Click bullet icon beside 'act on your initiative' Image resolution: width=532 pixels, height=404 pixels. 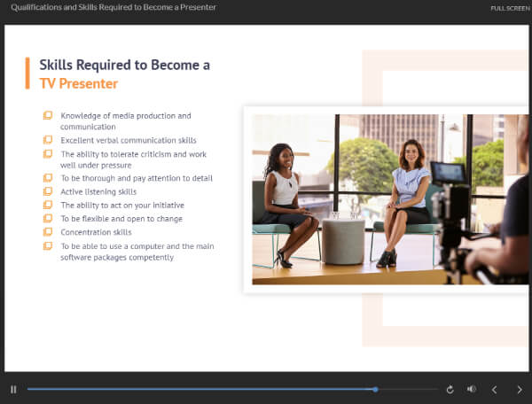click(x=48, y=205)
